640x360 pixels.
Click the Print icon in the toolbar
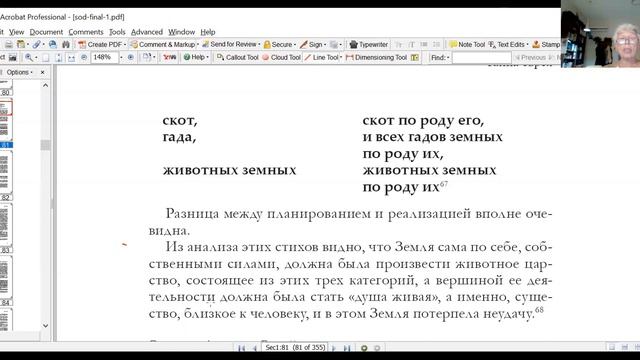(x=9, y=44)
